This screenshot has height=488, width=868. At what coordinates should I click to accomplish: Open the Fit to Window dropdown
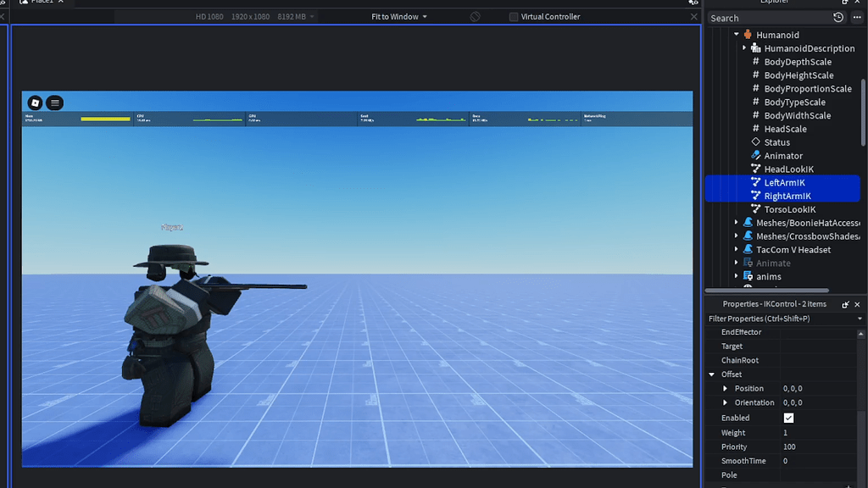[x=399, y=17]
